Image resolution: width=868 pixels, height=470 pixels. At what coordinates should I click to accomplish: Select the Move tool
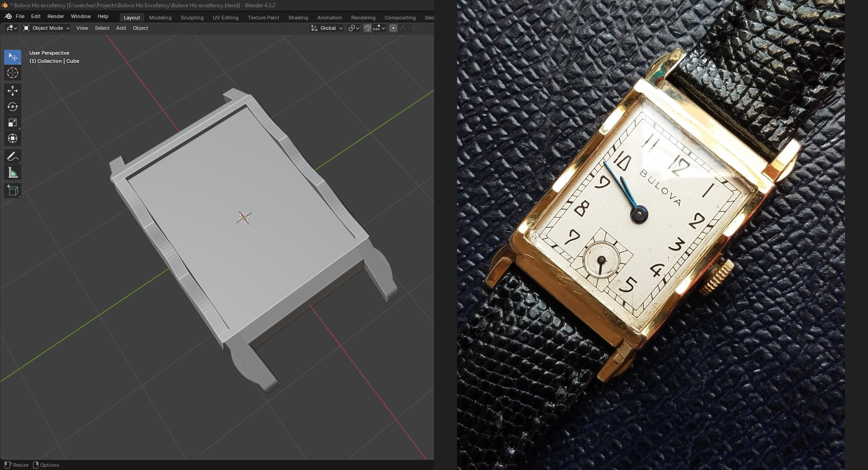coord(13,91)
